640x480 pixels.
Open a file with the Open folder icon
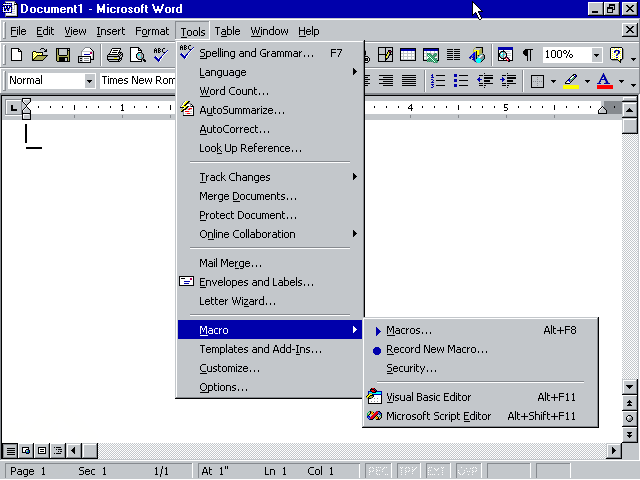point(40,55)
